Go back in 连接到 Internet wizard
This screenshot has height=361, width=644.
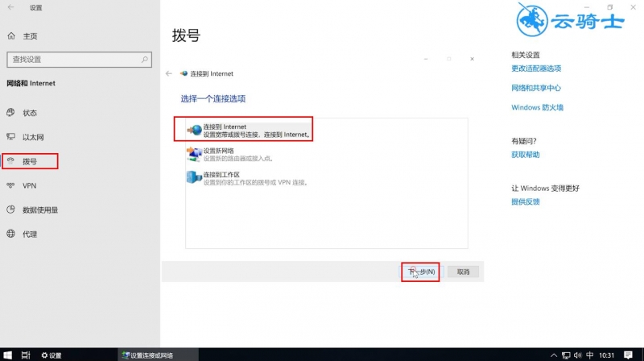click(169, 73)
